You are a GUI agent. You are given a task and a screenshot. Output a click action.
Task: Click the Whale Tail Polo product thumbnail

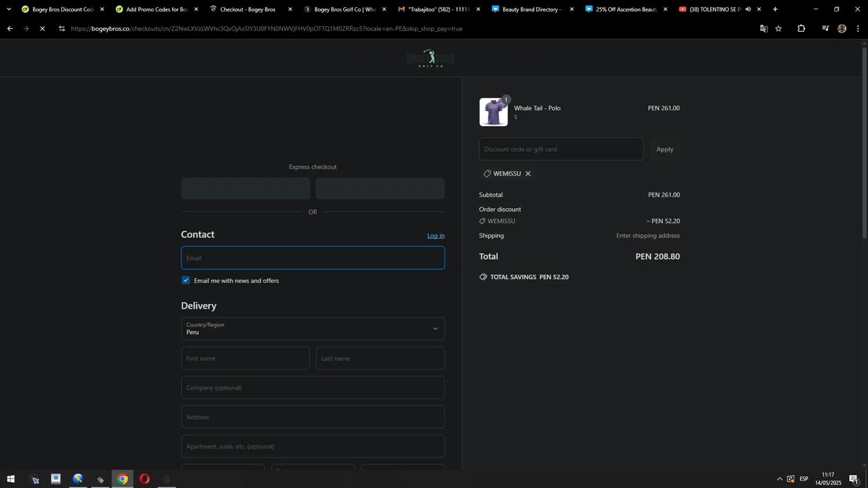coord(494,112)
